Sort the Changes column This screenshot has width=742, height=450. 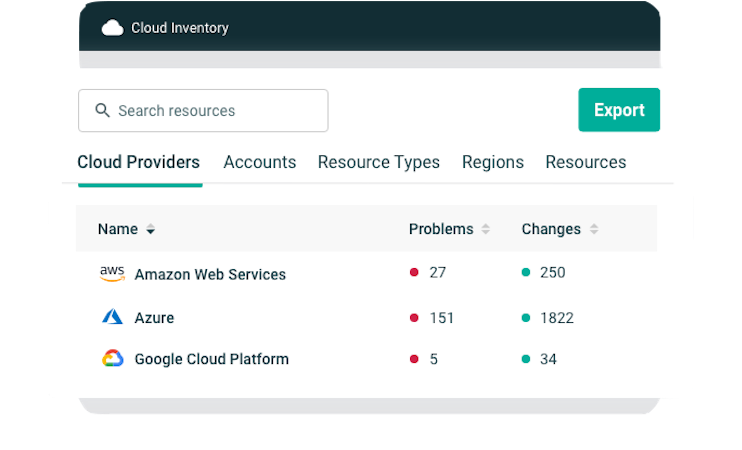click(x=594, y=230)
